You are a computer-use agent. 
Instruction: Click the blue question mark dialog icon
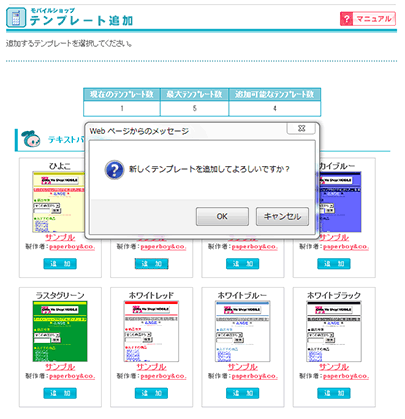click(x=114, y=170)
